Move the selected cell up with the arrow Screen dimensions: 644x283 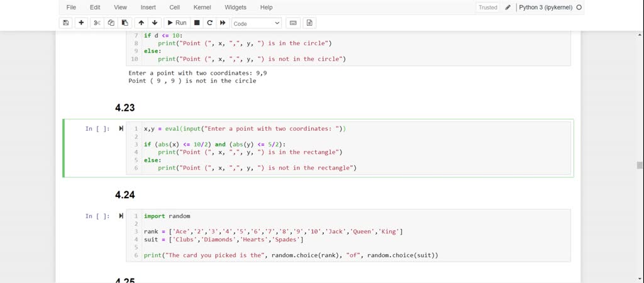tap(141, 23)
